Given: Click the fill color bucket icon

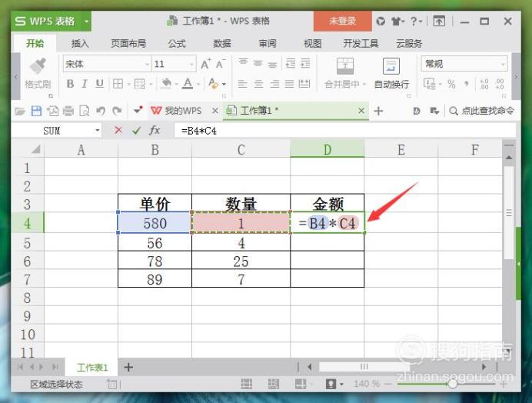Looking at the screenshot, I should click(166, 84).
